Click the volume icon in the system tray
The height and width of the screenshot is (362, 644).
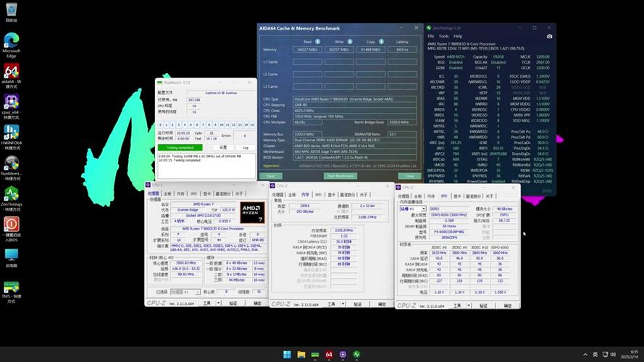[x=613, y=354]
